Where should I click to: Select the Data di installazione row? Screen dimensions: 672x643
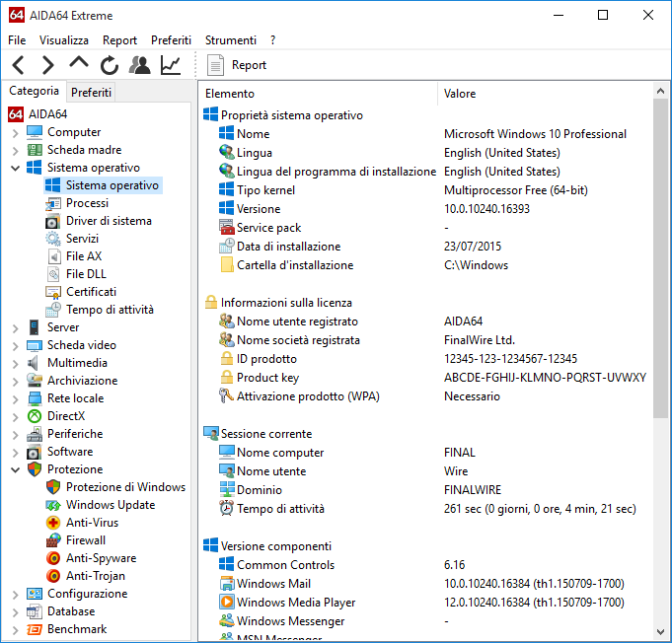pos(426,247)
